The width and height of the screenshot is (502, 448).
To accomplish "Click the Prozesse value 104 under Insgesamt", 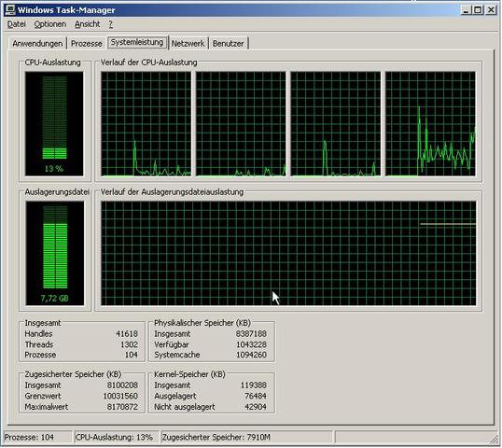I will (x=132, y=355).
